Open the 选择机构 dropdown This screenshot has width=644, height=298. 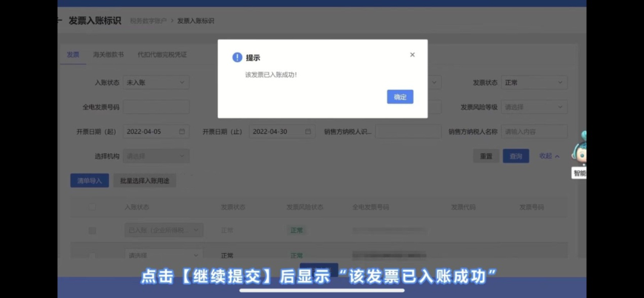(x=156, y=156)
